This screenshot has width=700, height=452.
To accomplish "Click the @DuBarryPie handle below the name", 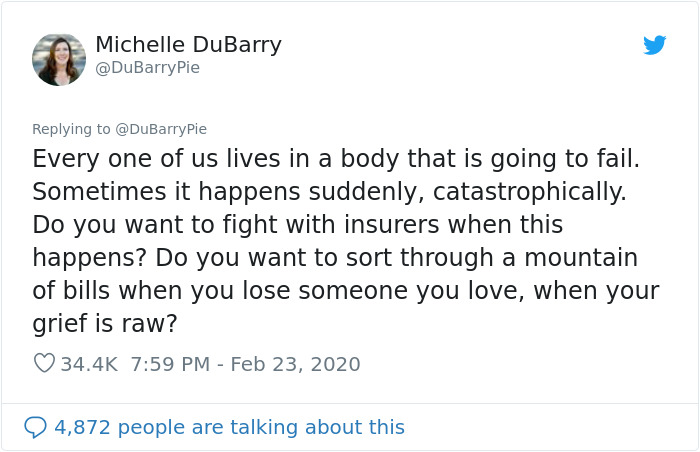I will (147, 68).
